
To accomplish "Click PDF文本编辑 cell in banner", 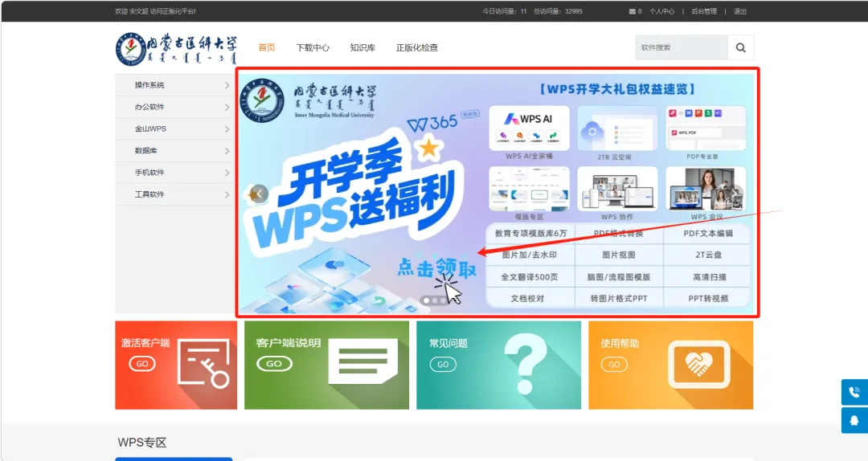I will pos(708,234).
